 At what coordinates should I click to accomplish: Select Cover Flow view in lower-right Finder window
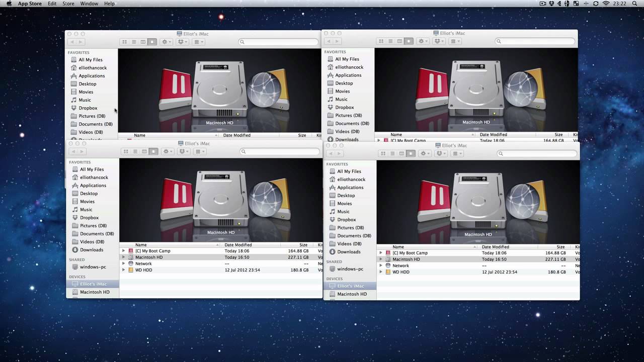pyautogui.click(x=411, y=153)
